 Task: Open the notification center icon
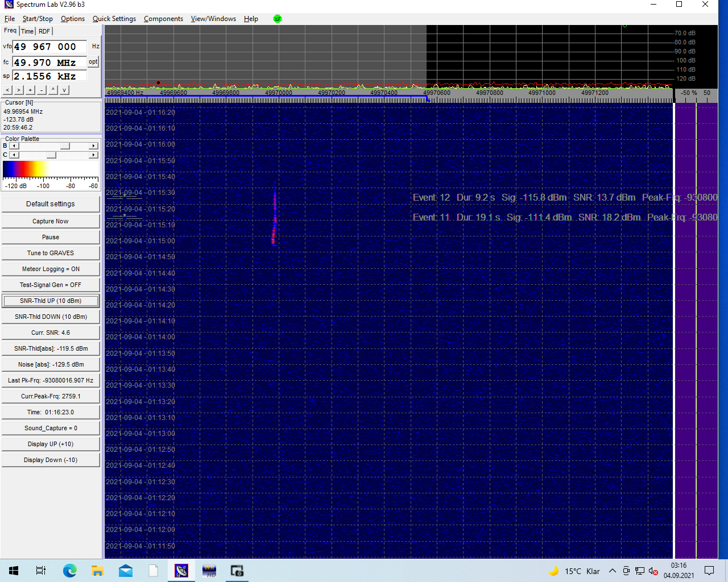(x=709, y=571)
